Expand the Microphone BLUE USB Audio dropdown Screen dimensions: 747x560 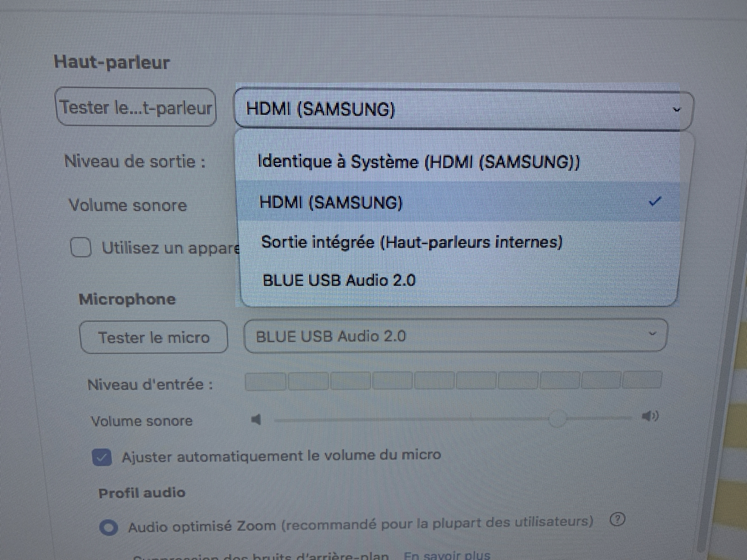(455, 336)
